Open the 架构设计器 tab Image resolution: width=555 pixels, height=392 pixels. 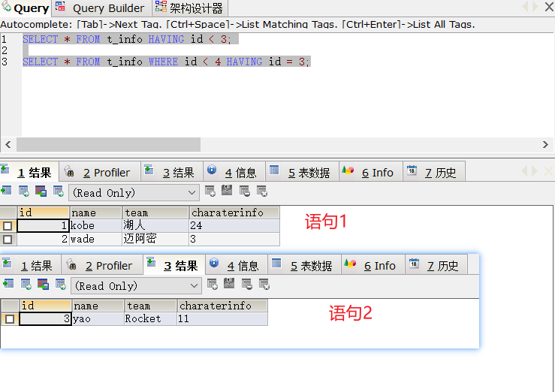pyautogui.click(x=190, y=8)
